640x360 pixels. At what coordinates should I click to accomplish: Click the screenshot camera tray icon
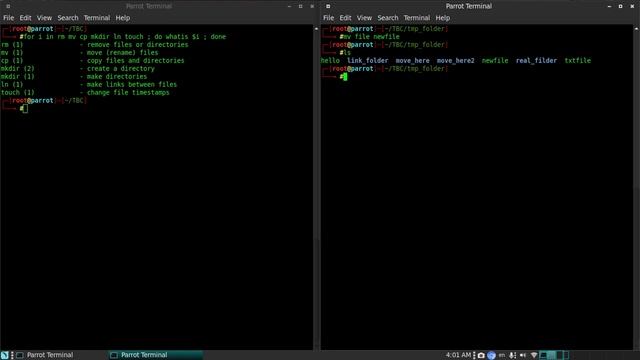click(481, 356)
